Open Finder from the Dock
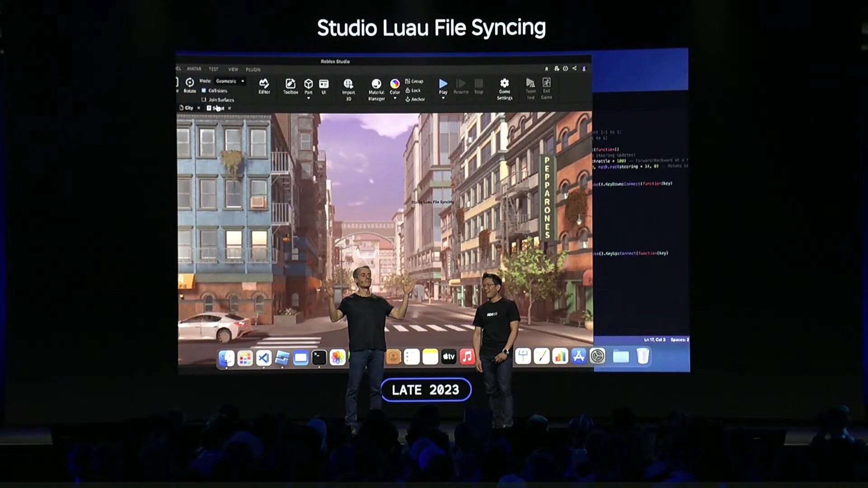 tap(226, 358)
